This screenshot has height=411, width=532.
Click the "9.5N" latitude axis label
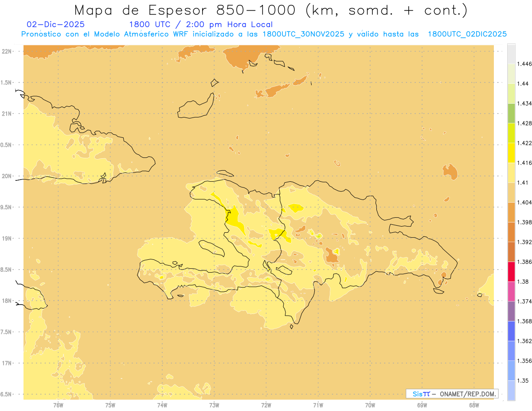click(x=6, y=207)
